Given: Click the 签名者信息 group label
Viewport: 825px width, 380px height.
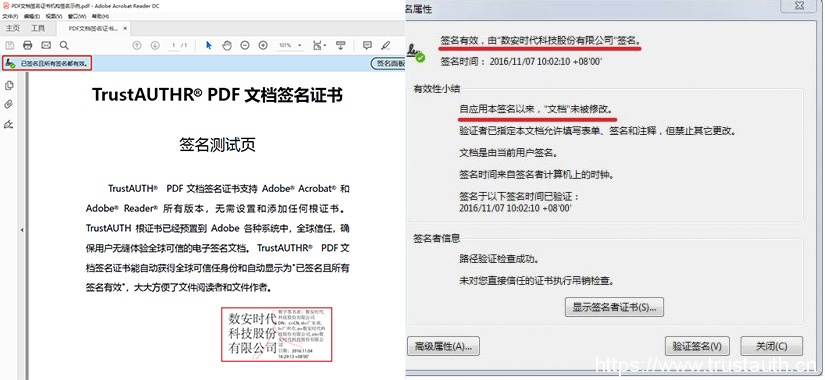Looking at the screenshot, I should point(437,238).
